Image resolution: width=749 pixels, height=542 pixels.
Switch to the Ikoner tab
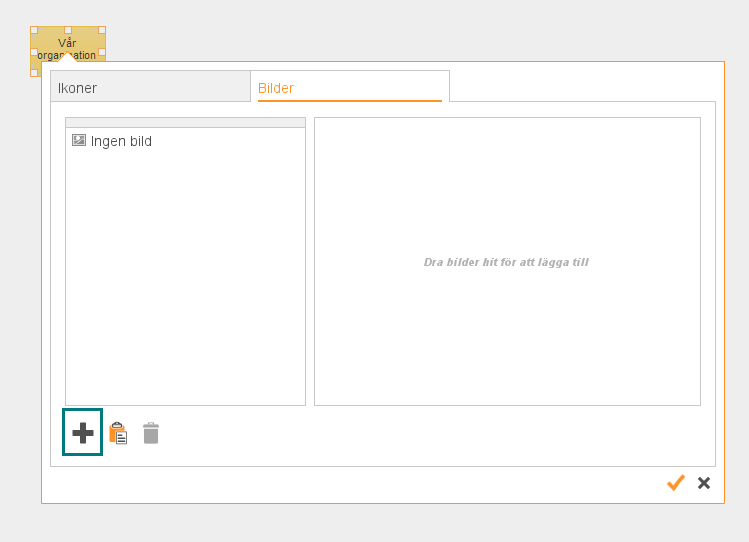[x=150, y=87]
